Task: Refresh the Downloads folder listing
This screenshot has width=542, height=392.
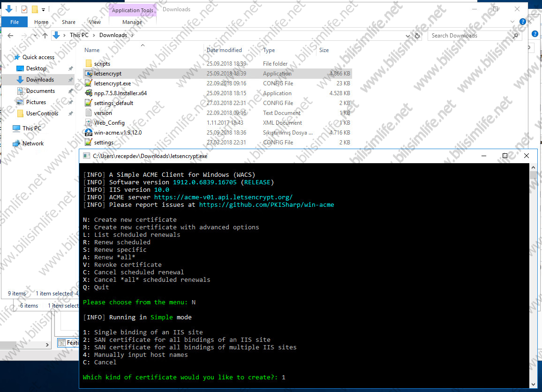Action: [x=417, y=36]
